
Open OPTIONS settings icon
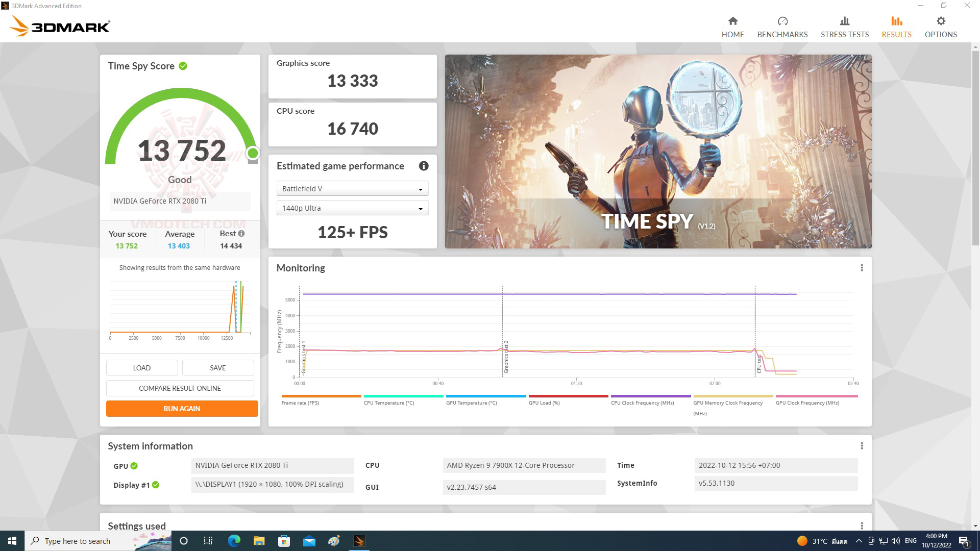tap(941, 21)
